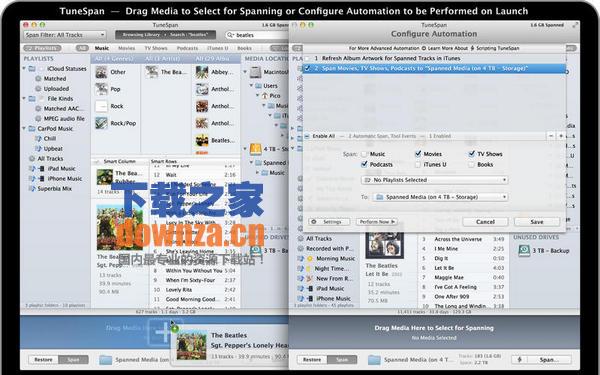Open the Spanned Media destination dropdown
Screen dimensions: 600x375
point(440,197)
